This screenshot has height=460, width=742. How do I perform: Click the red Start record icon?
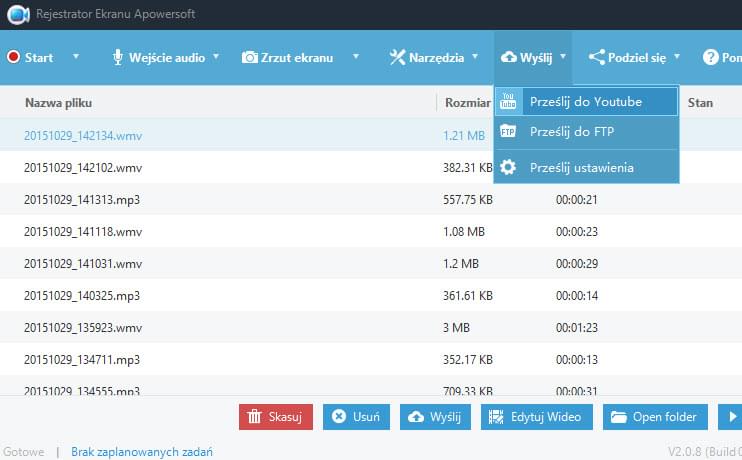pos(14,58)
